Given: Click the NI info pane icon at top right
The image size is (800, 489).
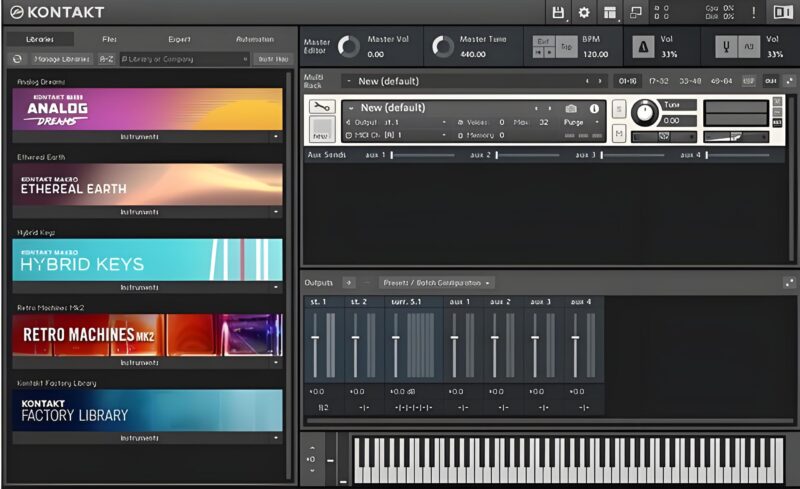Looking at the screenshot, I should point(782,12).
